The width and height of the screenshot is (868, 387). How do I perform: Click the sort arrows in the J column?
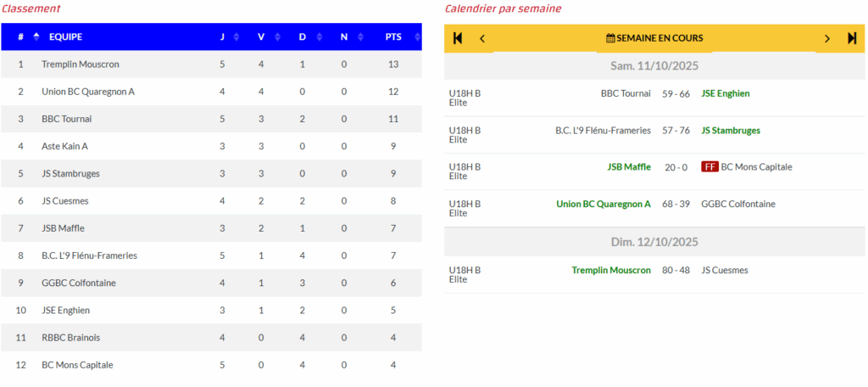pos(236,36)
